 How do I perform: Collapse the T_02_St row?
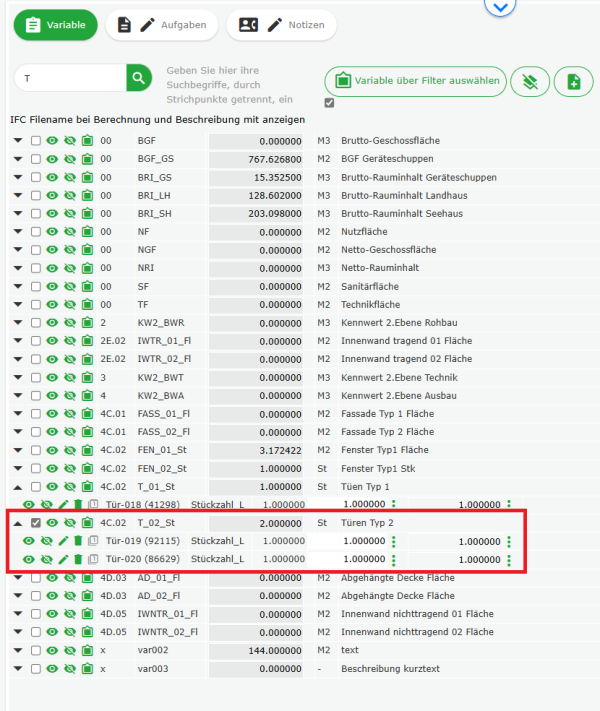18,523
